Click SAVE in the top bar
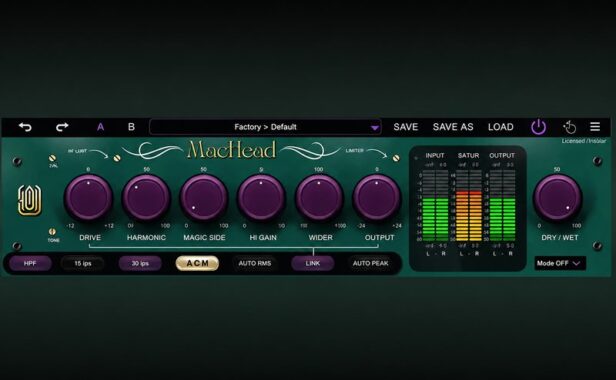Image resolution: width=616 pixels, height=380 pixels. [406, 127]
